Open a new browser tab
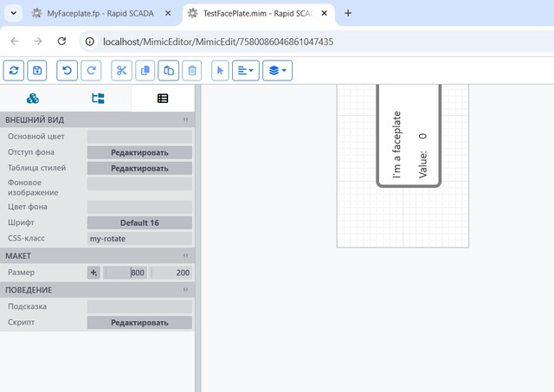The width and height of the screenshot is (554, 392). 348,14
